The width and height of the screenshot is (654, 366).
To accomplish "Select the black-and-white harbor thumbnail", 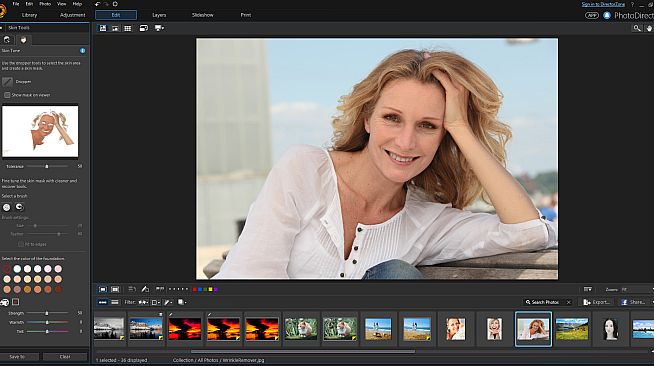I will pyautogui.click(x=109, y=329).
